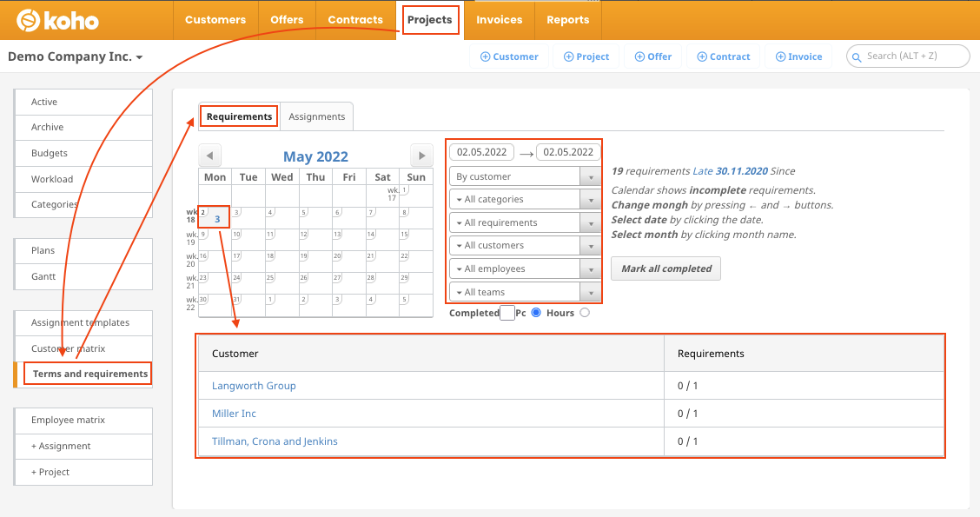The width and height of the screenshot is (980, 517).
Task: Open Categories in sidebar
Action: coord(83,204)
